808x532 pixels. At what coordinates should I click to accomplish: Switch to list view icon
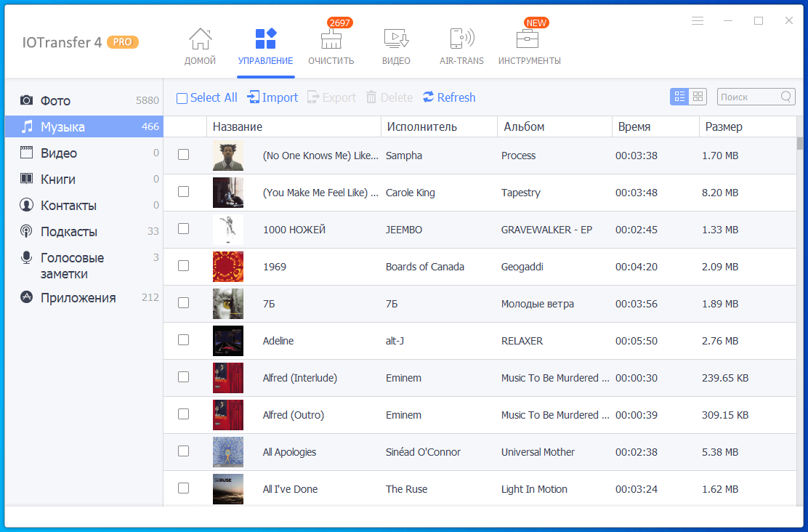679,97
